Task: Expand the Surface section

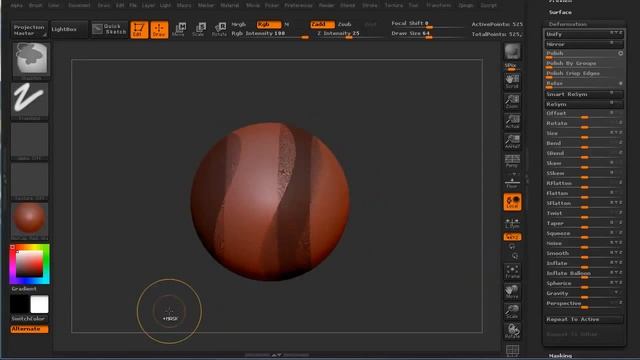Action: [x=560, y=13]
